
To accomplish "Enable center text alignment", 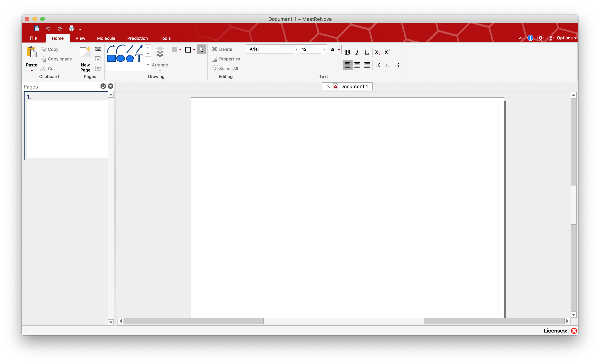I will tap(357, 65).
